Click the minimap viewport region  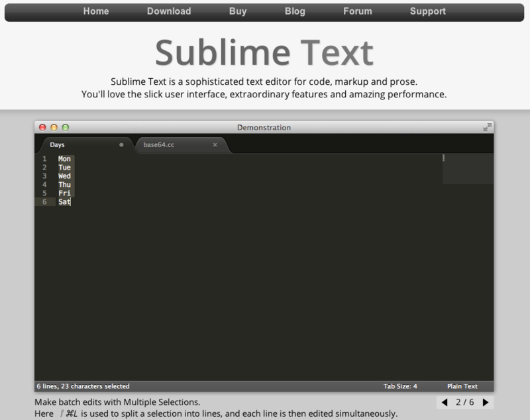(x=468, y=169)
